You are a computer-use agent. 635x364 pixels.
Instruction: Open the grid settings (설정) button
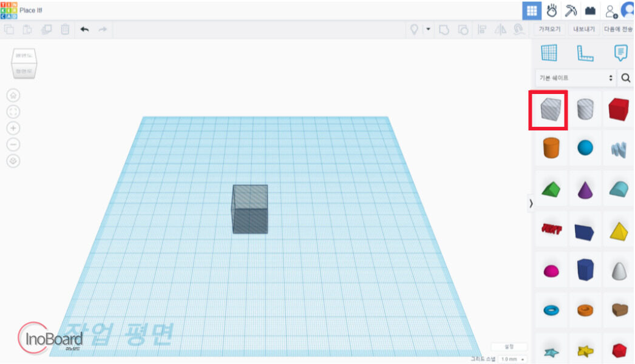pos(509,346)
